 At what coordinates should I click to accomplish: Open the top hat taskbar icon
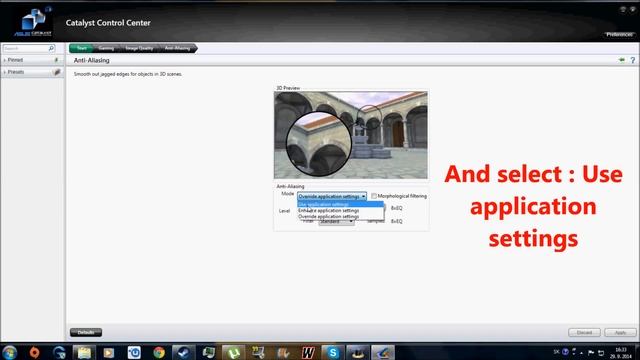pos(358,352)
